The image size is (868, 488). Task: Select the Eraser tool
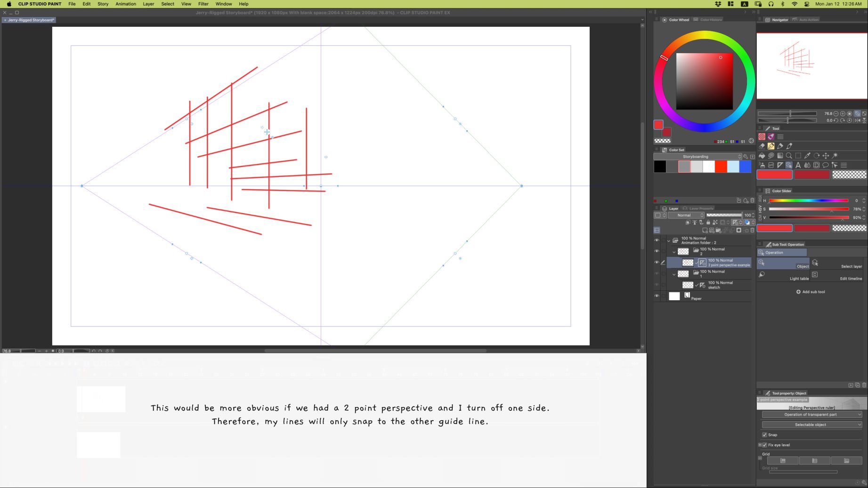(x=762, y=146)
